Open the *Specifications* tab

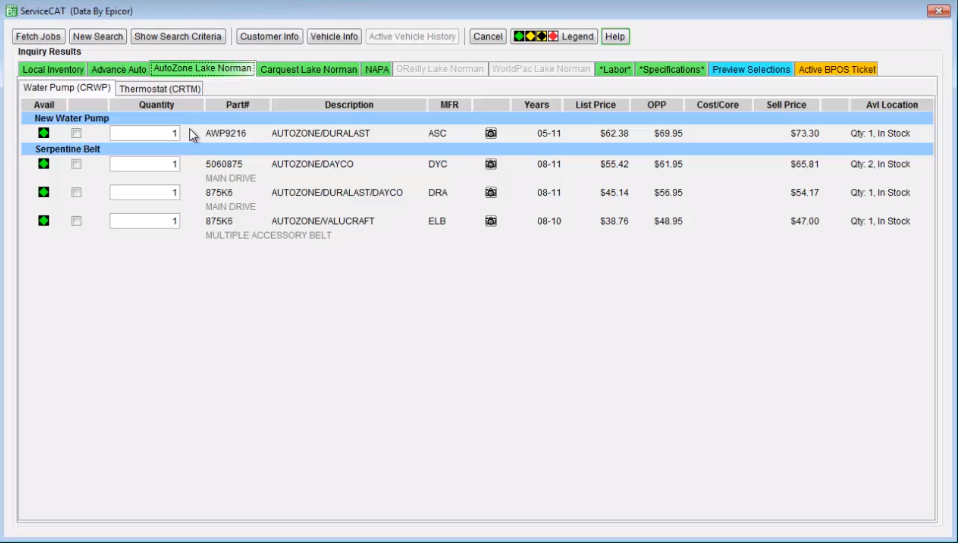point(671,70)
